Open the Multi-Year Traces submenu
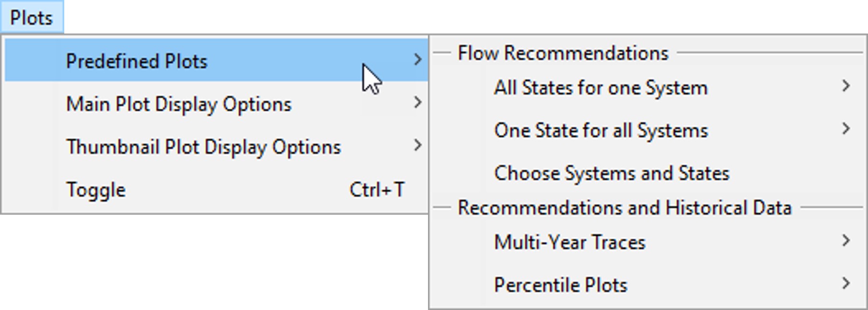Viewport: 868px width, 310px height. 570,242
